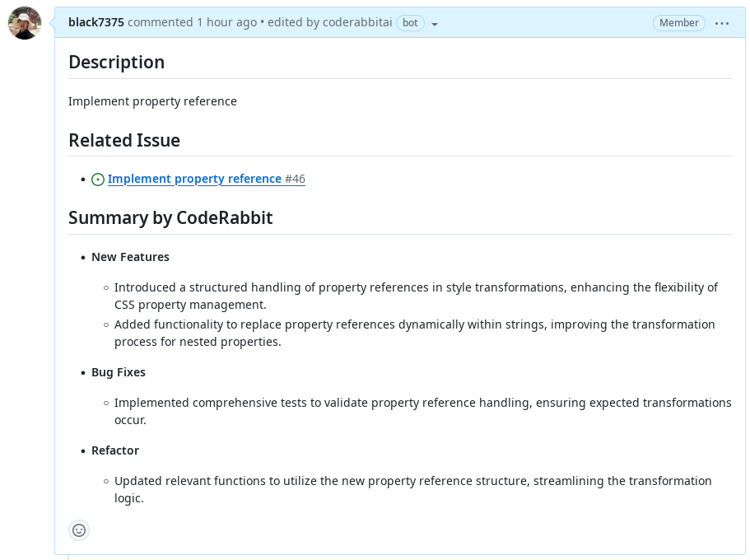
Task: Open the "edited by coderabbitai" edit history
Action: [329, 22]
